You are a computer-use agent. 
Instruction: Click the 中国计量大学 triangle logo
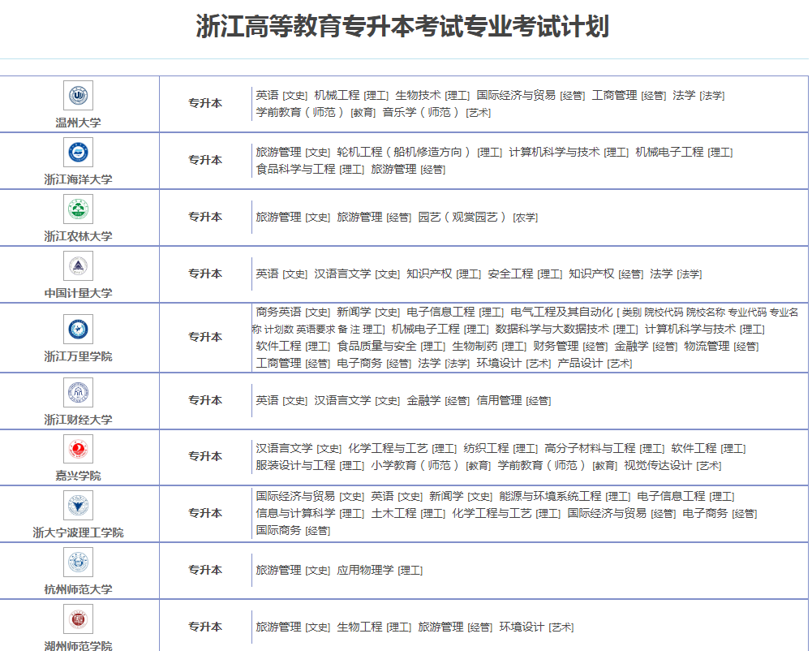[x=79, y=266]
